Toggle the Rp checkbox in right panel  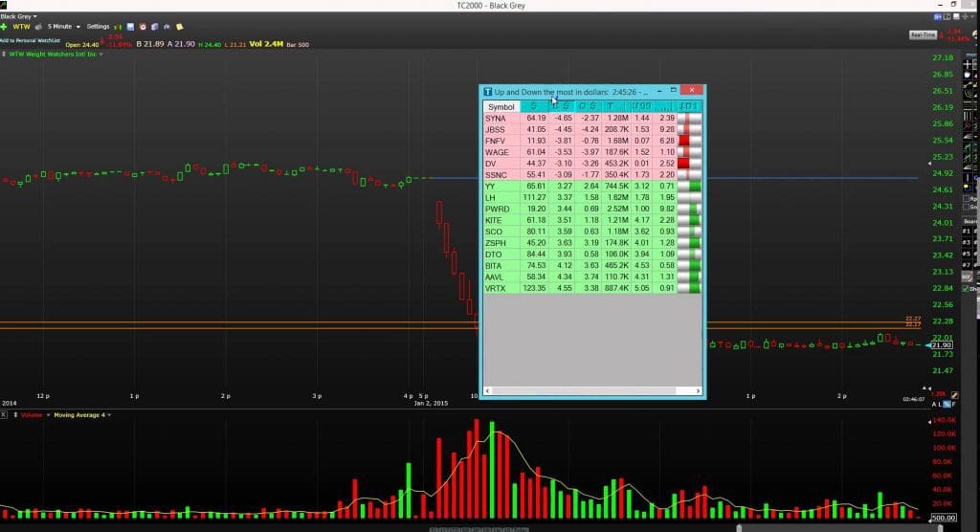click(966, 199)
